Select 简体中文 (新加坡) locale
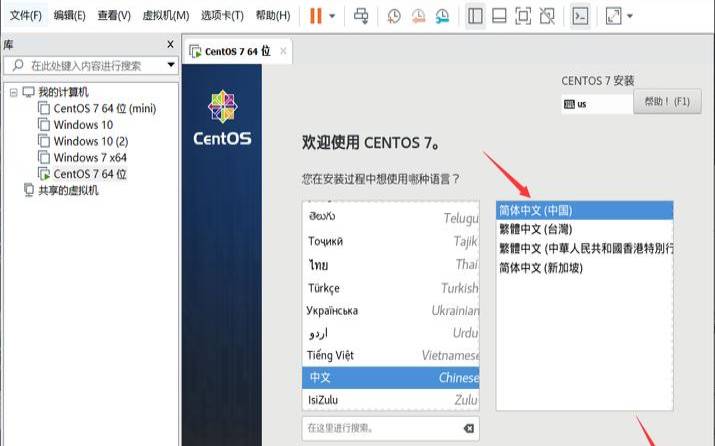Image resolution: width=715 pixels, height=446 pixels. [584, 268]
